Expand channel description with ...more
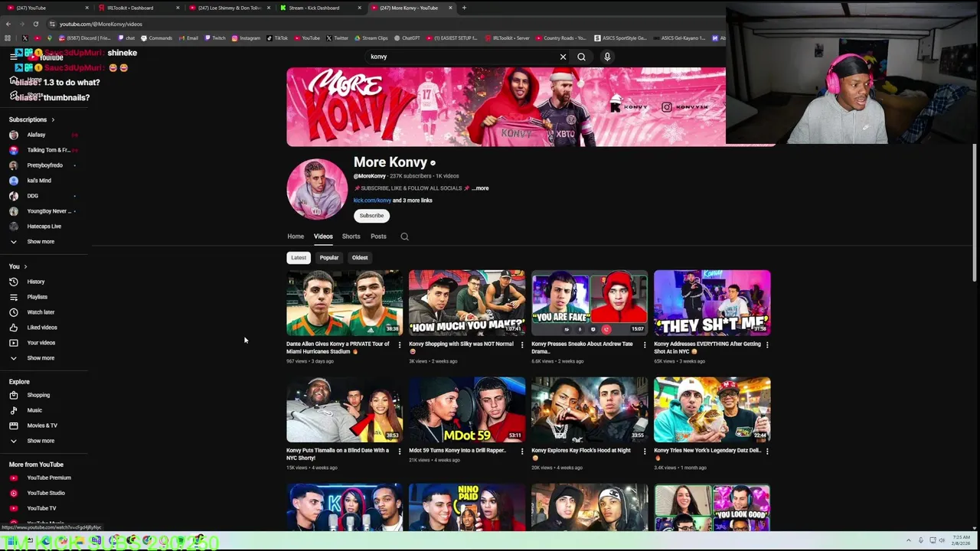This screenshot has width=980, height=551. click(480, 188)
